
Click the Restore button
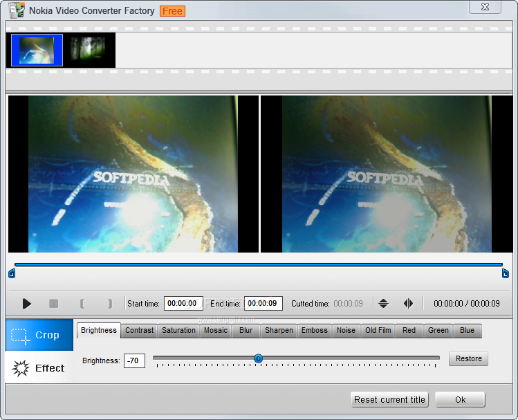468,358
